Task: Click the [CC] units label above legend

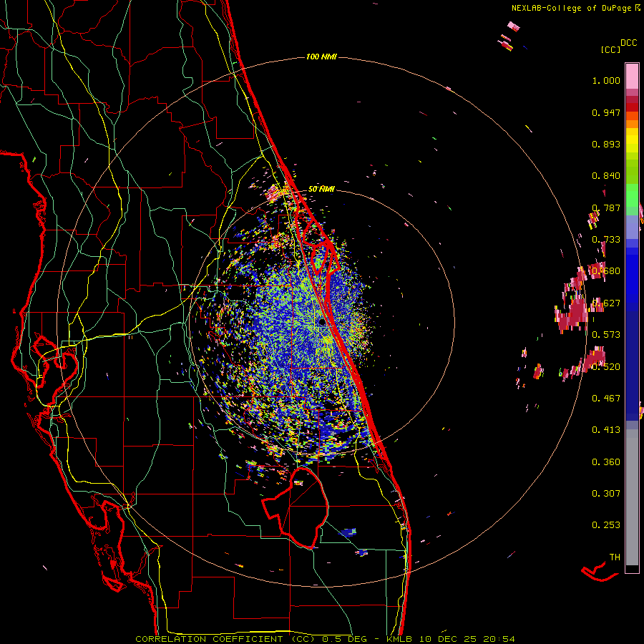Action: pyautogui.click(x=611, y=49)
